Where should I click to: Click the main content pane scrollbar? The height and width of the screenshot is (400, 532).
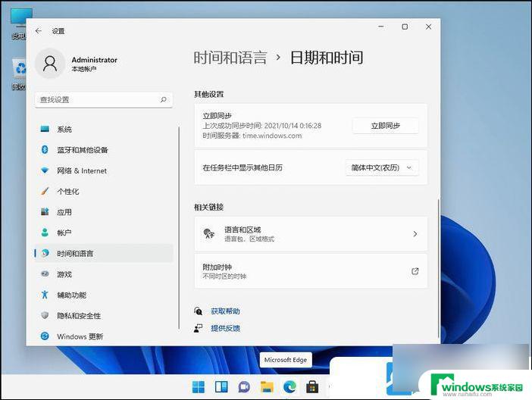point(438,268)
